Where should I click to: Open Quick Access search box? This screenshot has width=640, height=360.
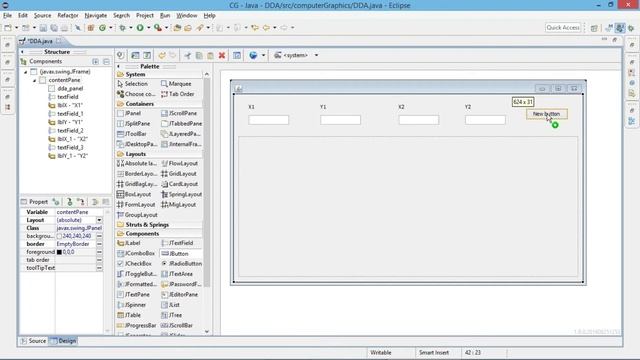click(x=563, y=27)
